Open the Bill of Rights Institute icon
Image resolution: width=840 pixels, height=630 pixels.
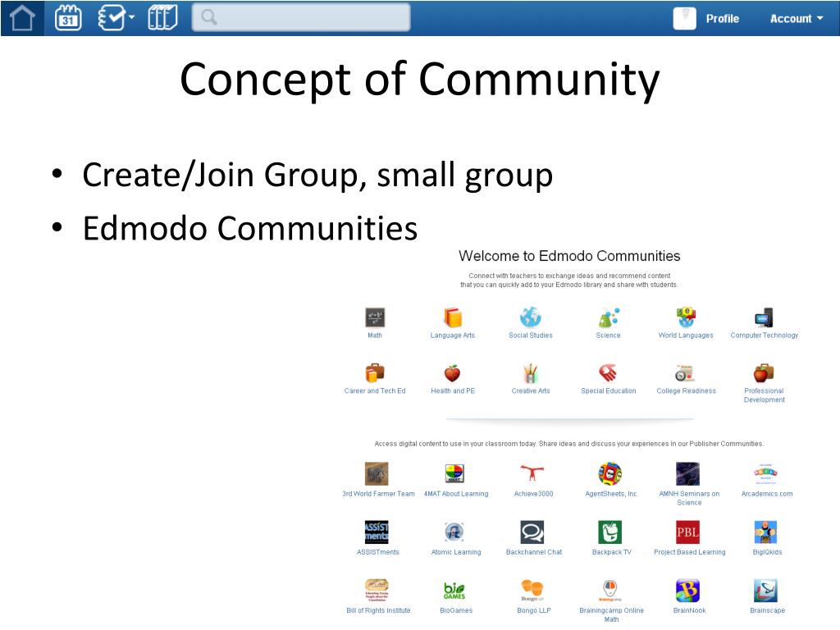(377, 591)
